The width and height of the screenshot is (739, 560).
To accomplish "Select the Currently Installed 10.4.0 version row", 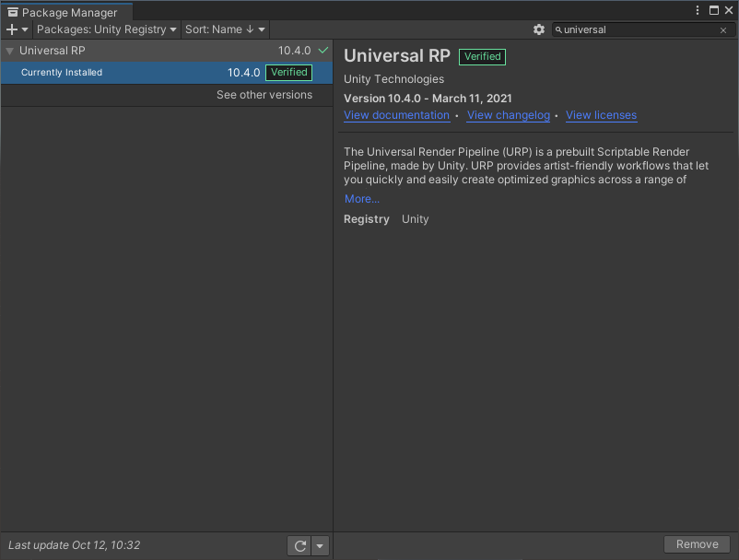I will click(167, 73).
